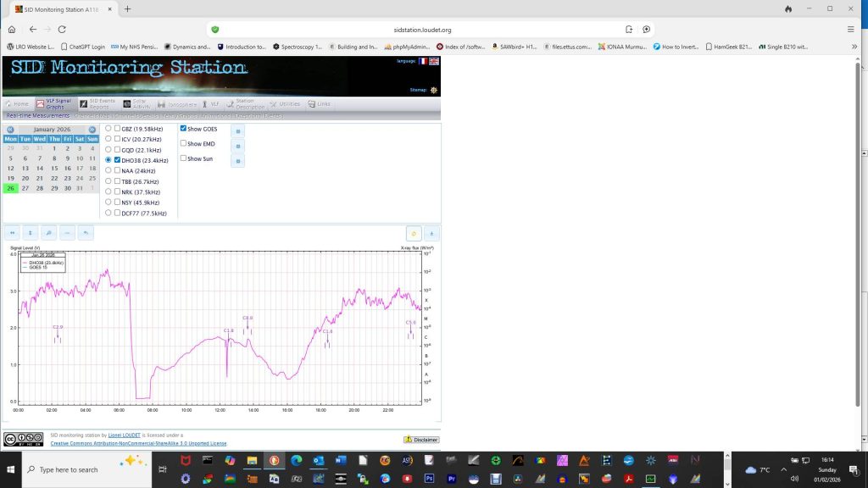Click the download icon at graph top right
This screenshot has height=488, width=868.
[x=431, y=233]
